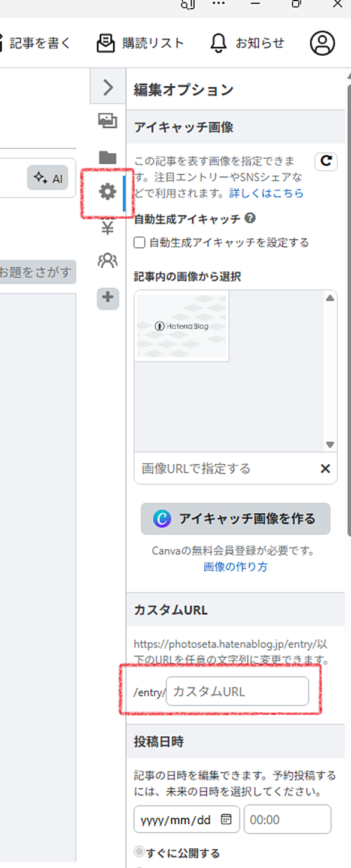Enable 自動生成アイキャッチを設定する checkbox
This screenshot has height=868, width=351.
pos(140,243)
